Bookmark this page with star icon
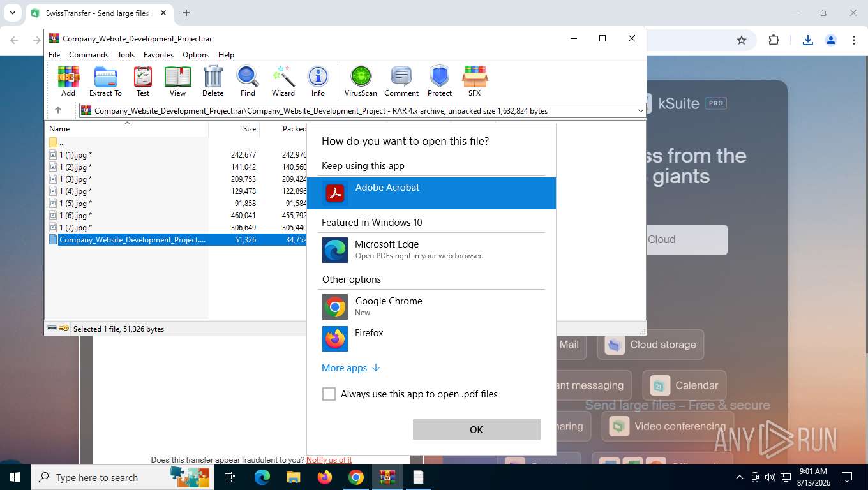The width and height of the screenshot is (868, 490). tap(742, 40)
